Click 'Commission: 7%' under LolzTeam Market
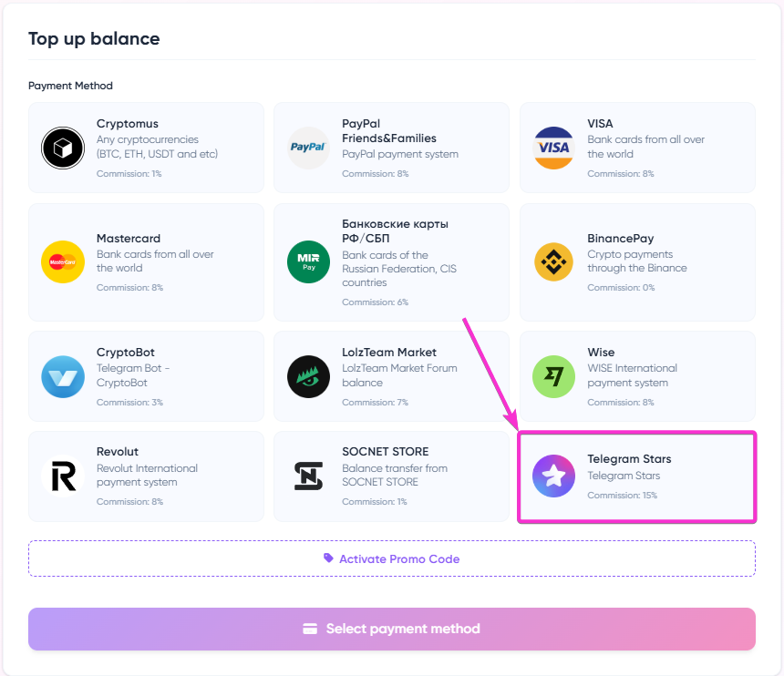Image resolution: width=784 pixels, height=676 pixels. (375, 403)
